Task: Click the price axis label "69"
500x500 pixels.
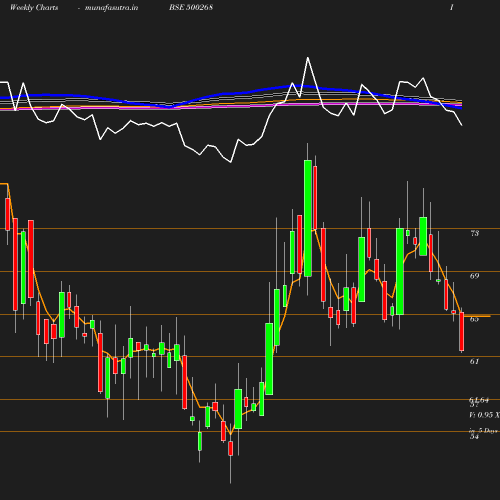Action: (475, 276)
